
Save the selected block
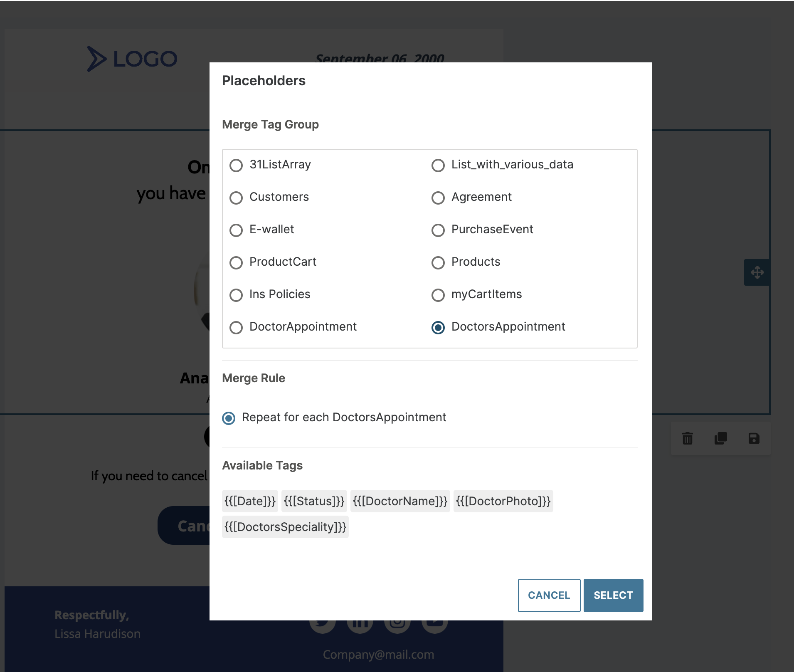pyautogui.click(x=753, y=438)
